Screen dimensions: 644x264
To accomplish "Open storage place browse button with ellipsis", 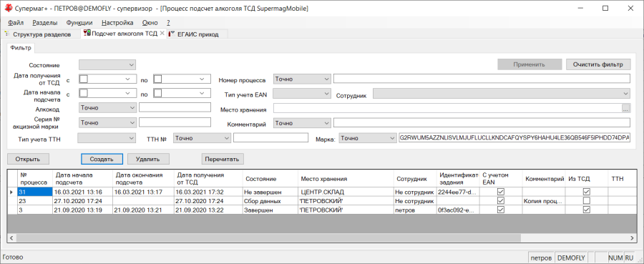I will click(625, 109).
